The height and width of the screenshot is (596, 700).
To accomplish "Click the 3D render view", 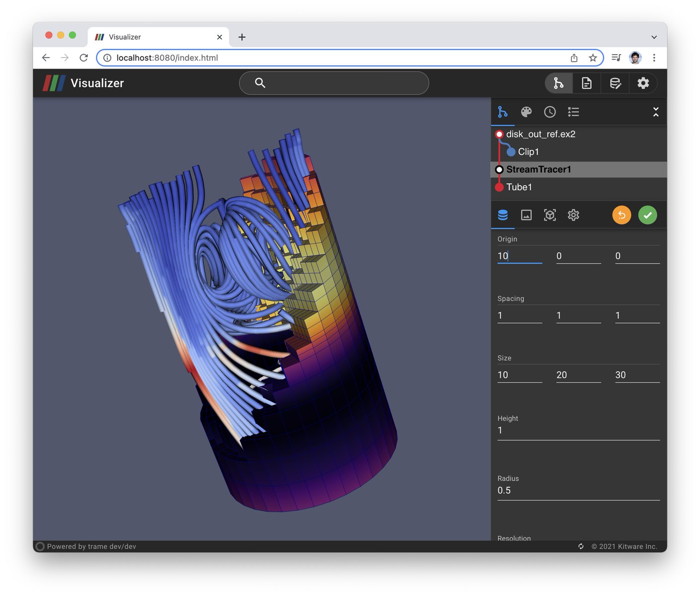I will [x=262, y=319].
